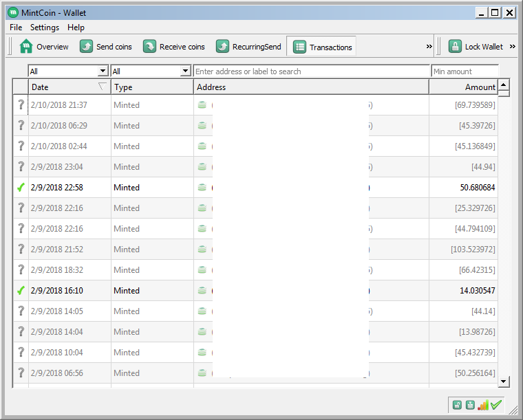Select amount [44.94]
This screenshot has width=523, height=420.
pyautogui.click(x=483, y=167)
